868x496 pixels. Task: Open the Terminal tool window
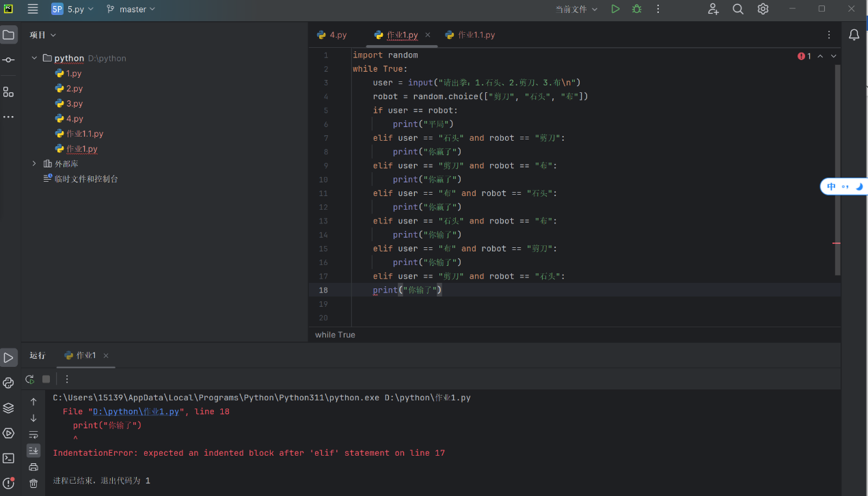tap(8, 458)
